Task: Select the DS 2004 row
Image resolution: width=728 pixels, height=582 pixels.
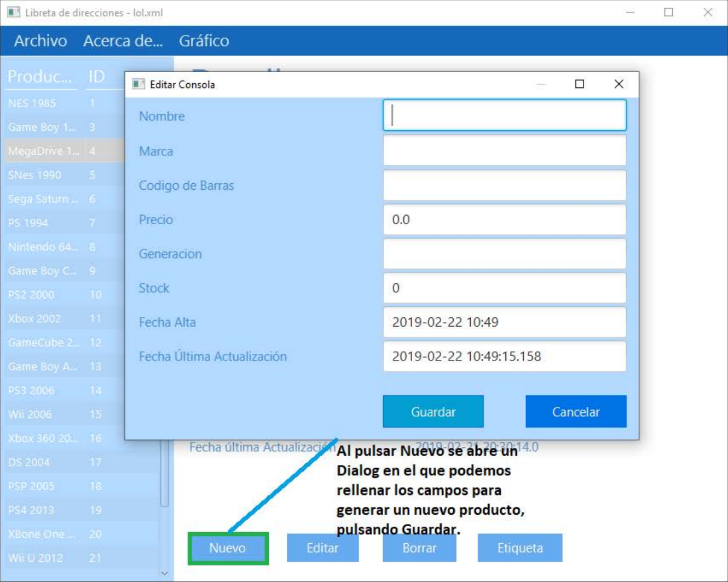Action: tap(82, 462)
